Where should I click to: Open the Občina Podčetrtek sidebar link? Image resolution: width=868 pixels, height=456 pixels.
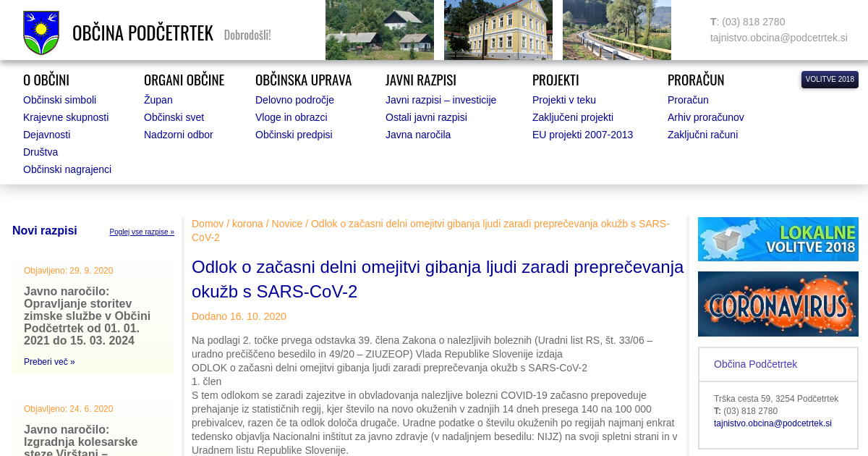[x=755, y=364]
